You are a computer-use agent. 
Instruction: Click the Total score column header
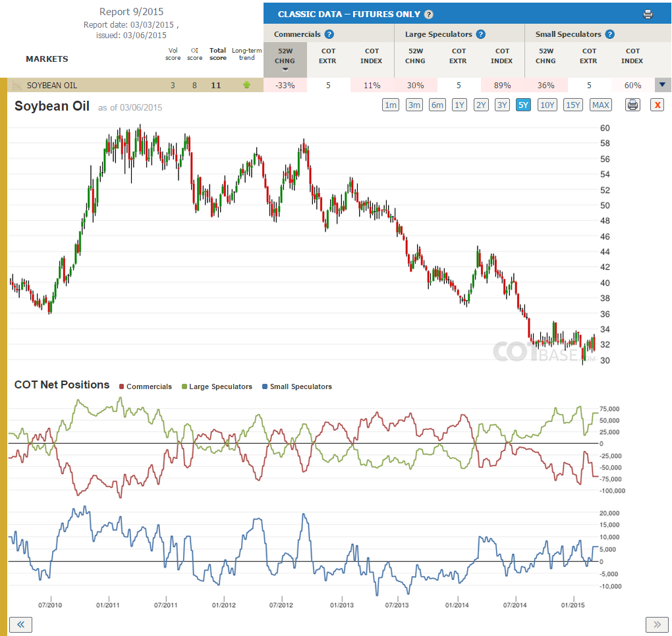(217, 54)
